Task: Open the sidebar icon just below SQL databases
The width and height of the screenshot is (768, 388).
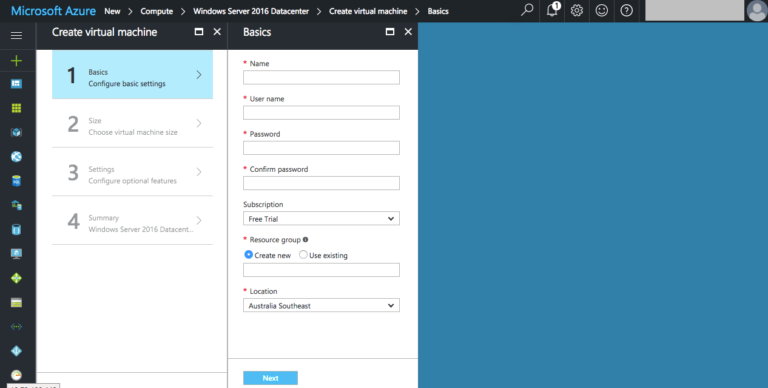Action: coord(16,205)
